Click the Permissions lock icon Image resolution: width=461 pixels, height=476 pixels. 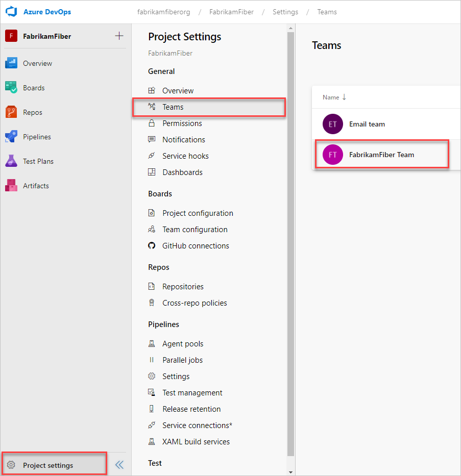(x=152, y=123)
